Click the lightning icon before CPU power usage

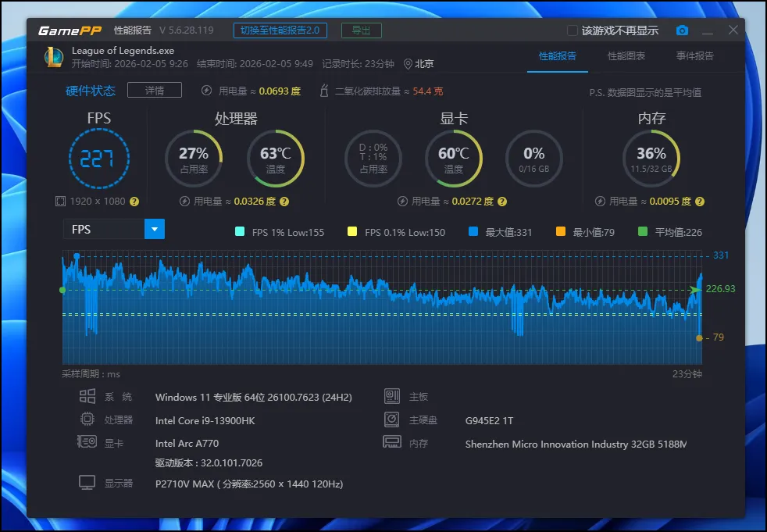[x=184, y=201]
